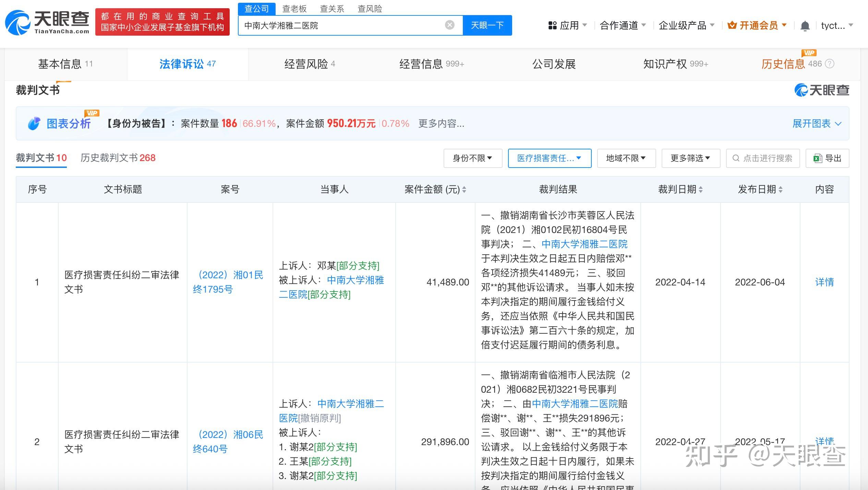This screenshot has width=868, height=490.
Task: Click the 应用 grid icon
Action: [x=552, y=25]
